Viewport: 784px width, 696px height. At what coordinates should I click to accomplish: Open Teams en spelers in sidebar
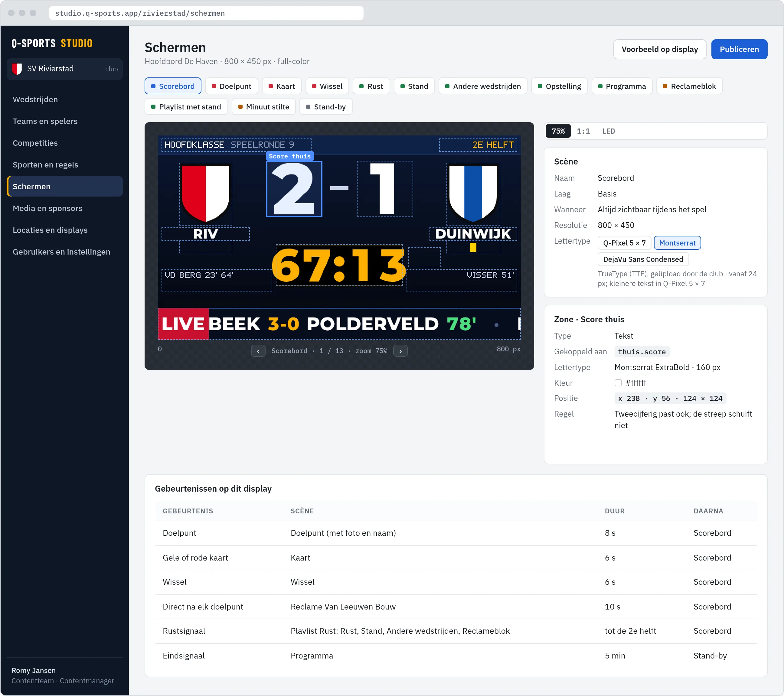(x=64, y=122)
